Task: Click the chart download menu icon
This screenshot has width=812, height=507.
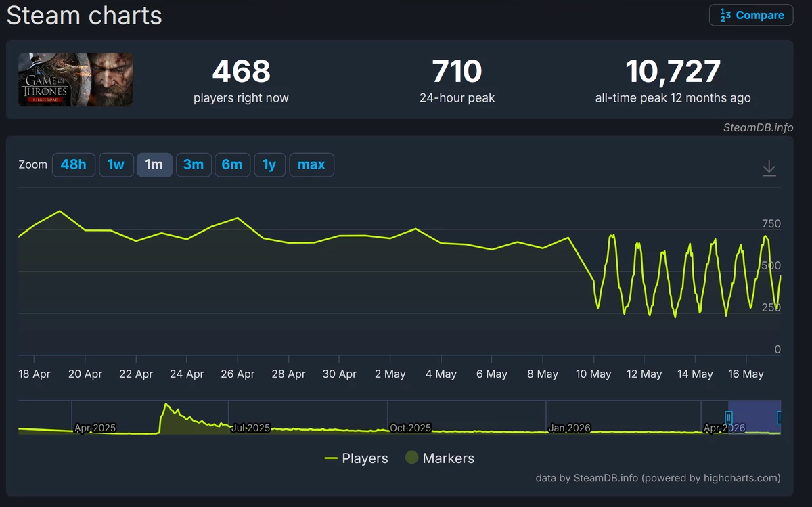Action: 769,168
